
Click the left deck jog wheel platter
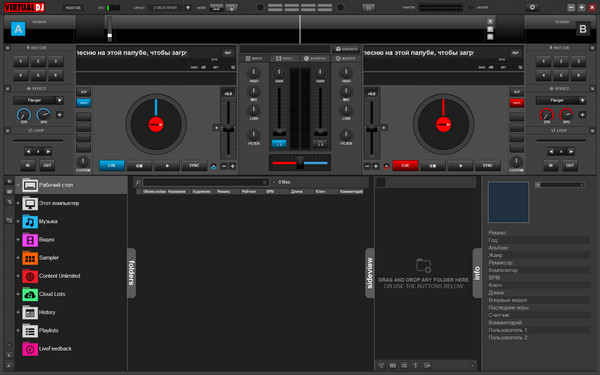(156, 124)
